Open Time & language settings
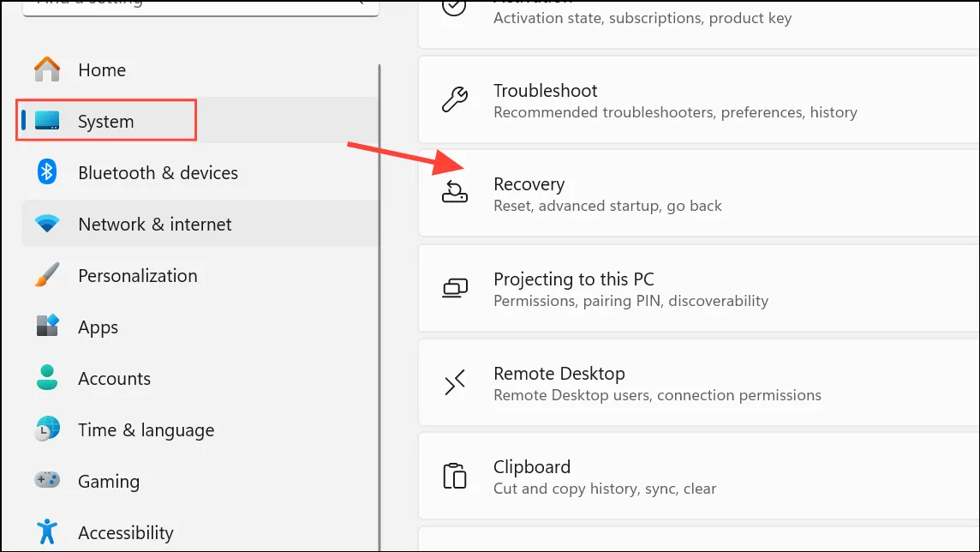This screenshot has height=552, width=980. (x=200, y=429)
